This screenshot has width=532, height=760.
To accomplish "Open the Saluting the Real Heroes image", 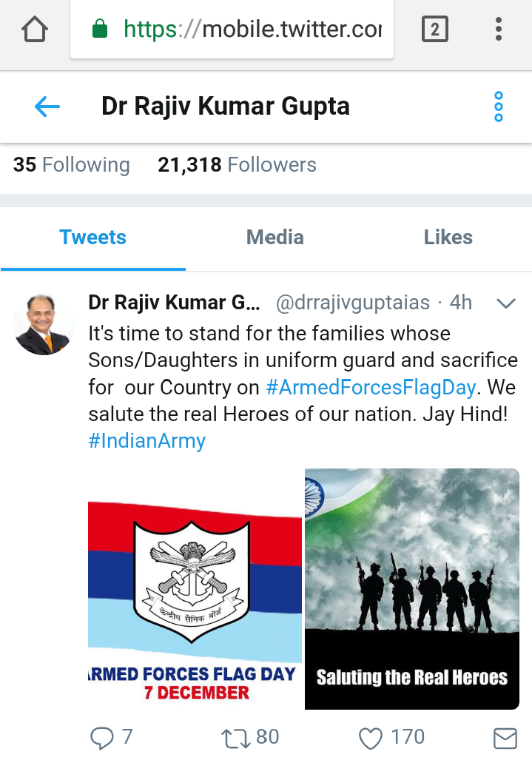I will [412, 589].
